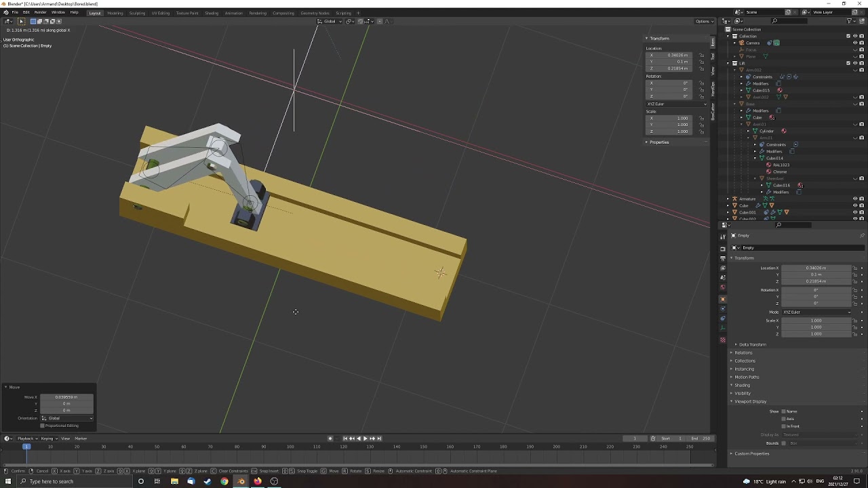This screenshot has height=488, width=868.
Task: Click the Move X value field
Action: [x=66, y=397]
